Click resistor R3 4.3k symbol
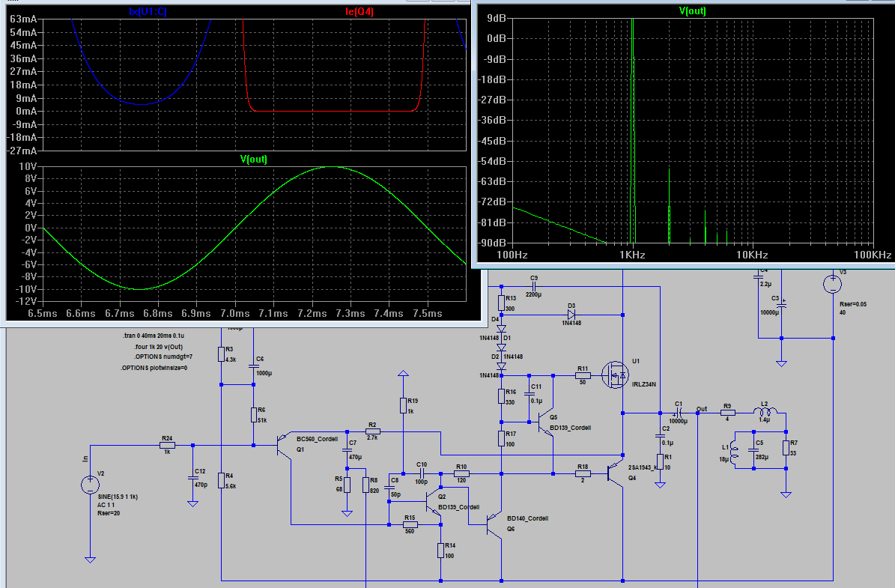 coord(222,354)
